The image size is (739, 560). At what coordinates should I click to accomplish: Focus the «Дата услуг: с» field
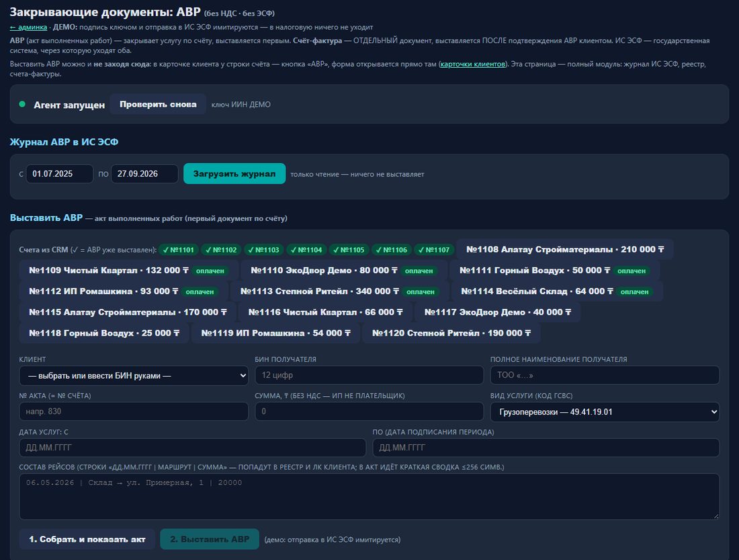click(x=192, y=447)
